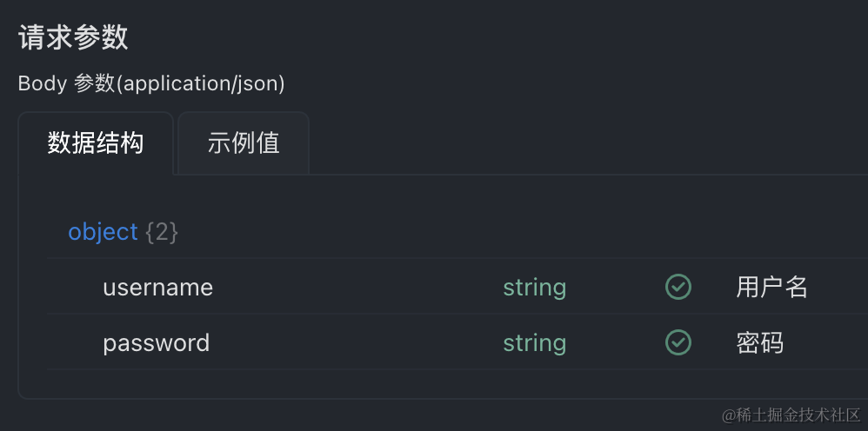
Task: Open the 示例值 tab
Action: [244, 143]
